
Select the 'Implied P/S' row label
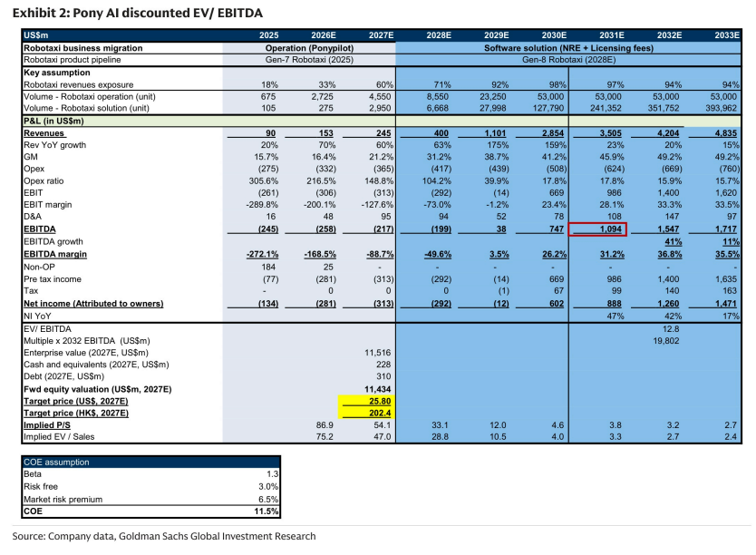47,424
